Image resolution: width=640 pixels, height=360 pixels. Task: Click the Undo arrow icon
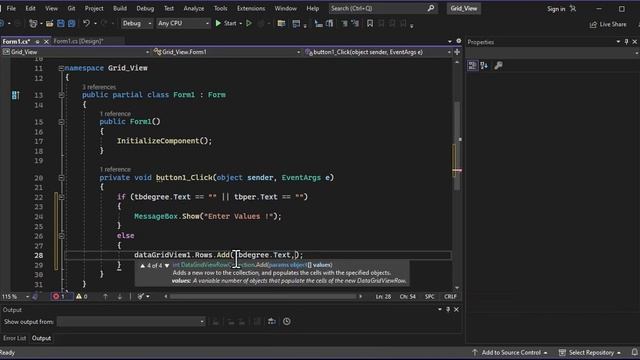point(86,24)
